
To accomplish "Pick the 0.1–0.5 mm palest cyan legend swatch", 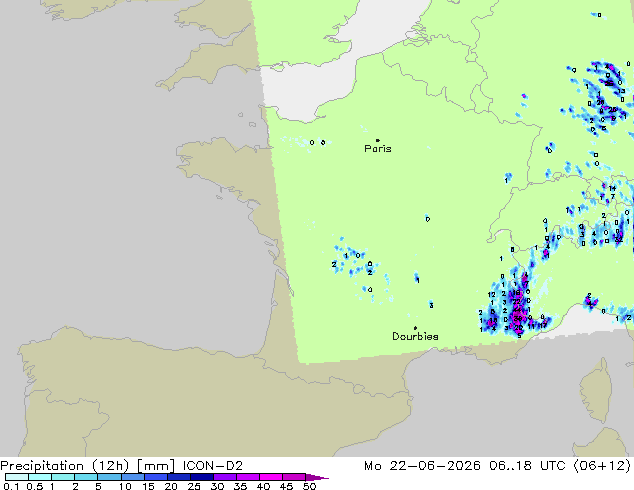I will [17, 477].
